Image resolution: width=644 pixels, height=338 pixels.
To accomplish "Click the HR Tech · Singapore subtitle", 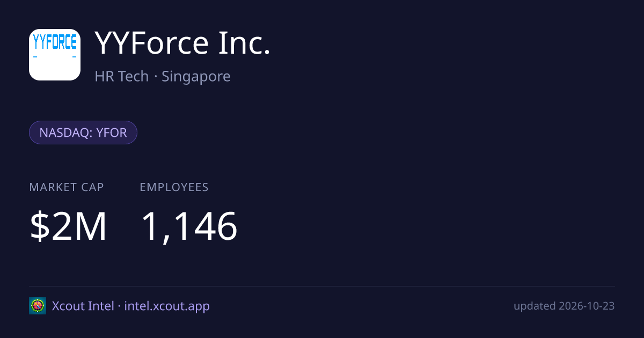I will [x=163, y=76].
